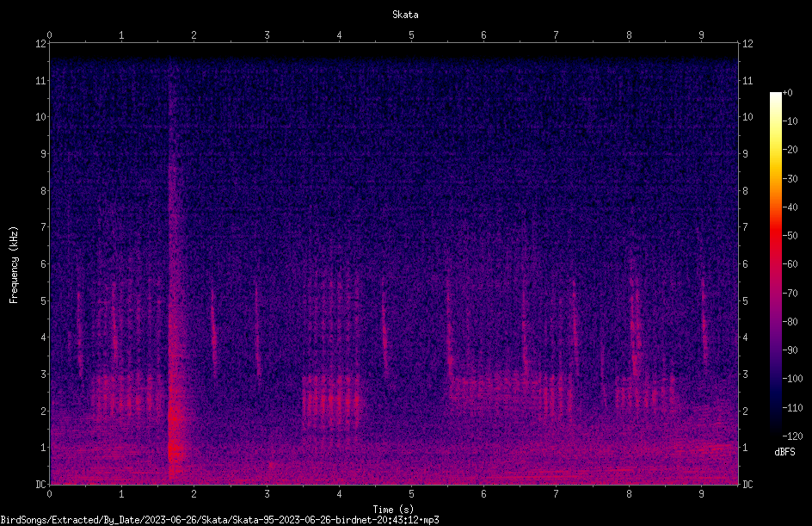Click the '-80' value on the dBFS scale
The height and width of the screenshot is (526, 812).
coord(790,322)
